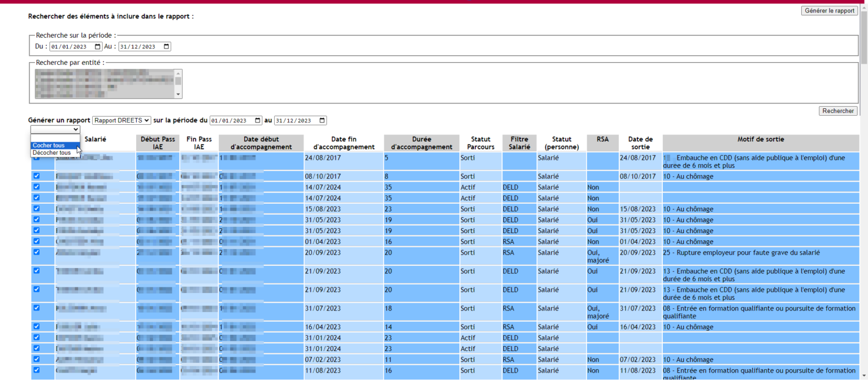Open calendar picker of the search "Du" date
868x381 pixels.
pos(98,47)
